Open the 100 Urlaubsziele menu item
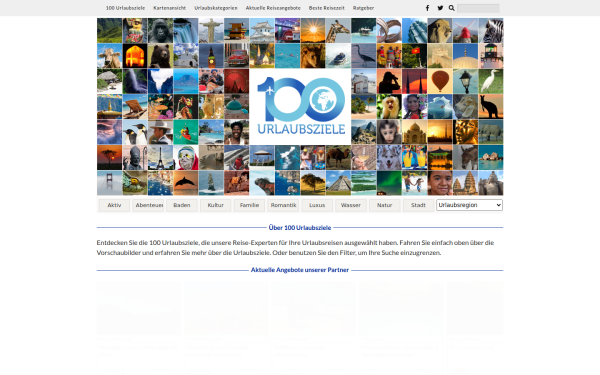This screenshot has width=600, height=375. (125, 8)
